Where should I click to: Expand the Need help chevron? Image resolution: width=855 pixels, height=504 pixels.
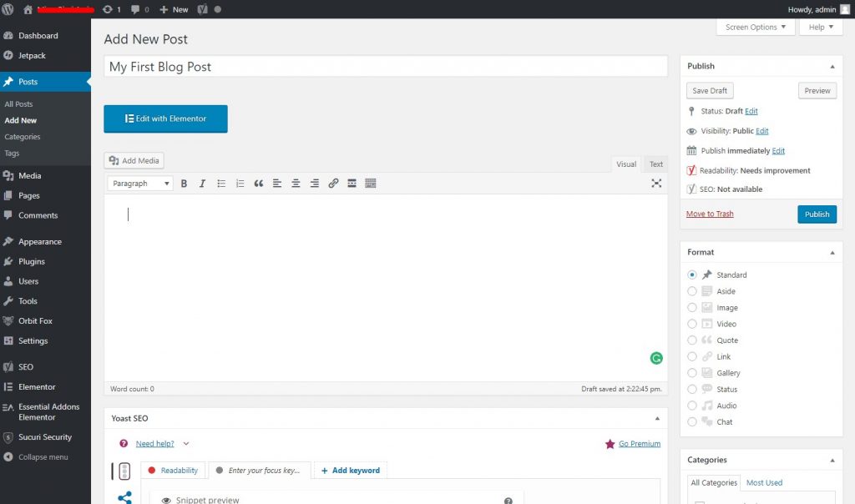click(x=186, y=444)
